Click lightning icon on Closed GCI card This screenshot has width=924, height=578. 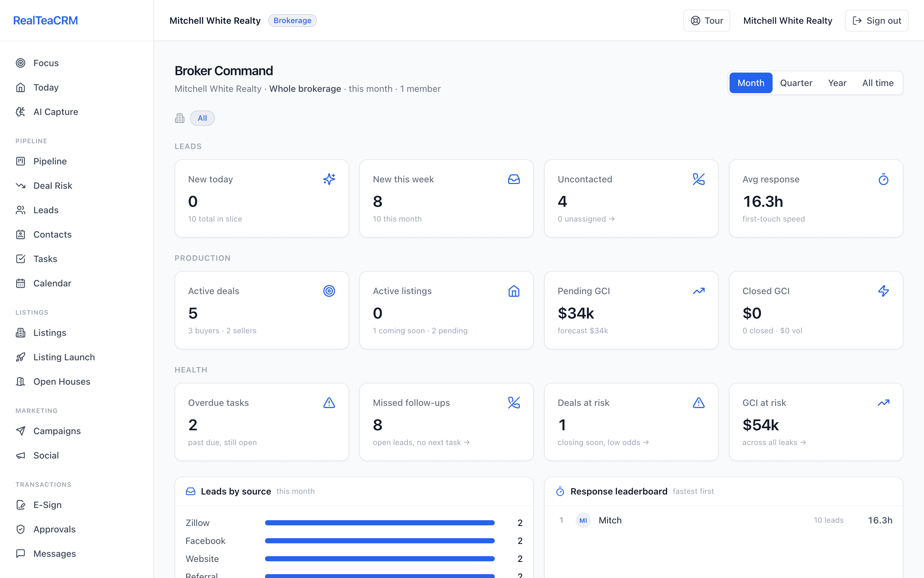884,291
